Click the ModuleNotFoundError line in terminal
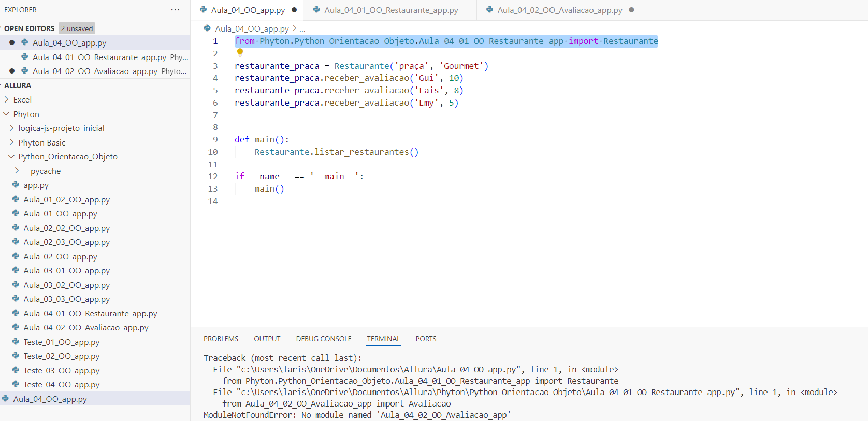Screen dimensions: 868x421 pyautogui.click(x=357, y=415)
